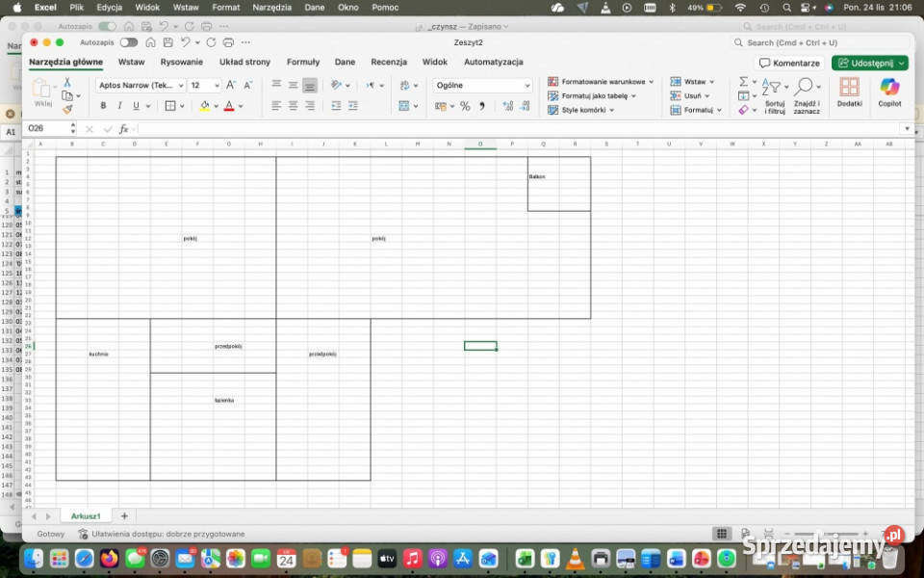Switch to the Formuły ribbon tab
The width and height of the screenshot is (924, 578).
coord(303,62)
